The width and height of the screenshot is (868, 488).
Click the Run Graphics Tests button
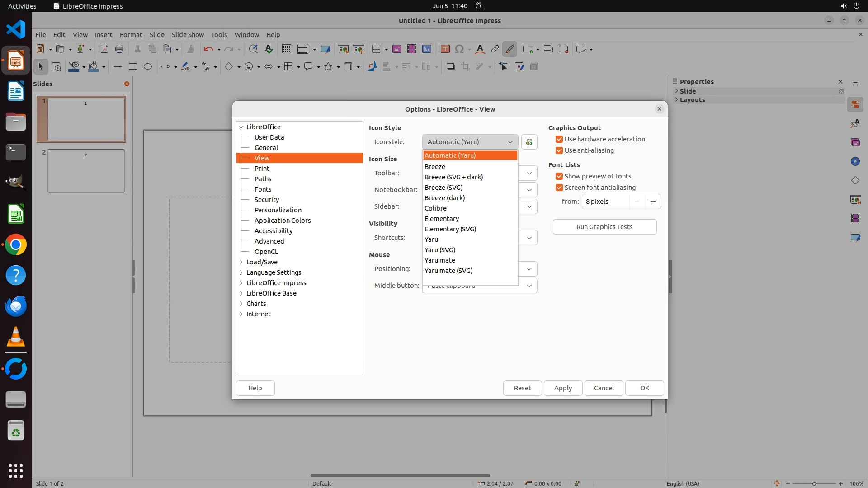(604, 227)
